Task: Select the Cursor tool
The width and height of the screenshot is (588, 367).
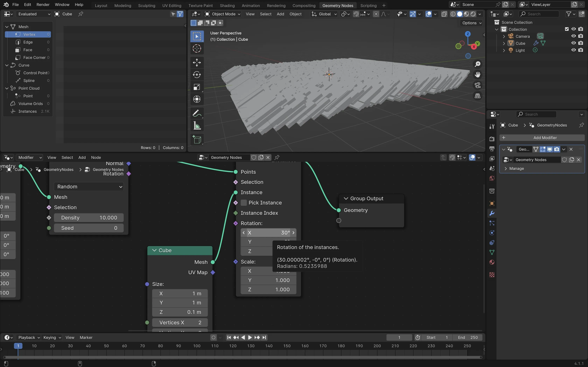Action: pyautogui.click(x=197, y=49)
